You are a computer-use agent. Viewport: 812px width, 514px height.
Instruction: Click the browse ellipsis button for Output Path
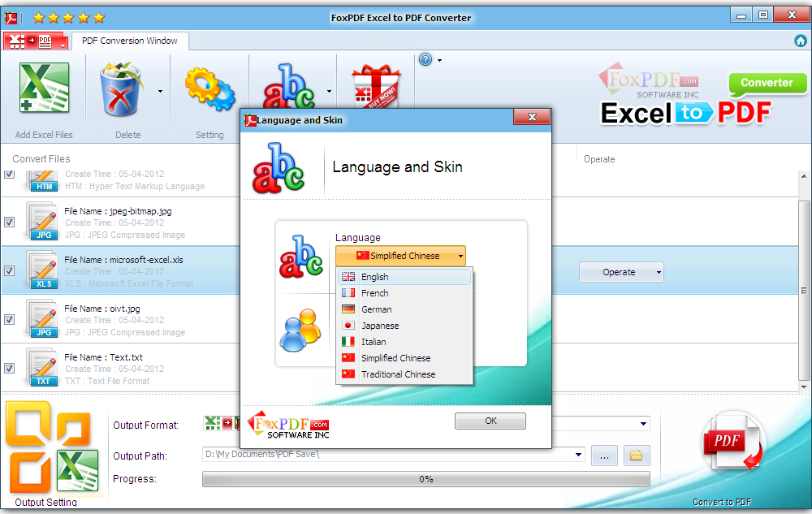(604, 456)
